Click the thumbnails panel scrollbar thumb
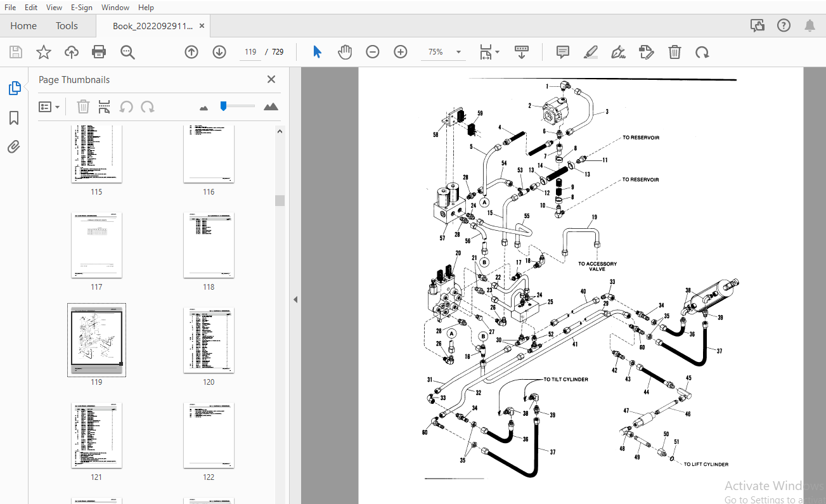The image size is (826, 504). pyautogui.click(x=280, y=200)
